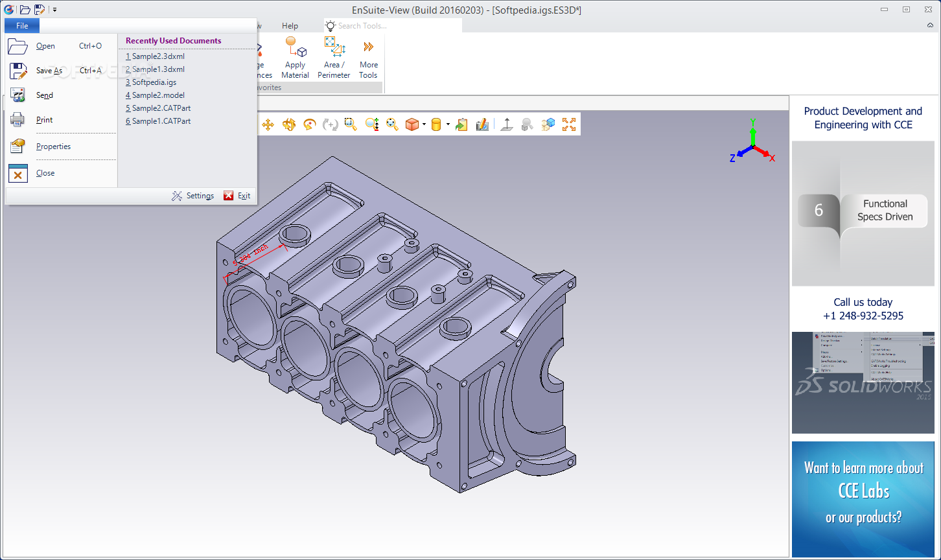Image resolution: width=941 pixels, height=560 pixels.
Task: Select the File tab
Action: point(22,26)
